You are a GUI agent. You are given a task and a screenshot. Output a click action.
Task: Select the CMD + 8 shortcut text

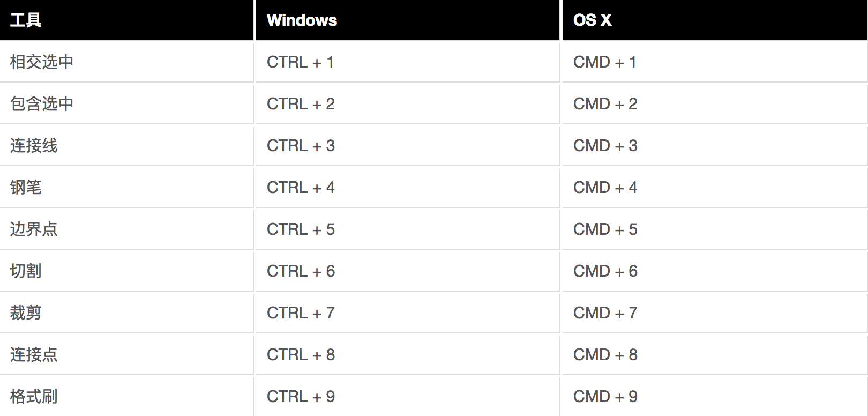[x=605, y=355]
